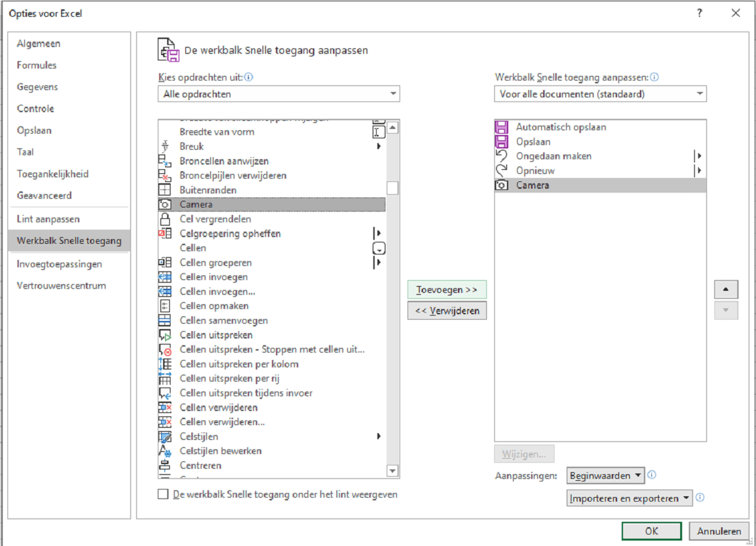Expand the Breuk submenu arrow
Screen dimensions: 756x546
pos(379,146)
